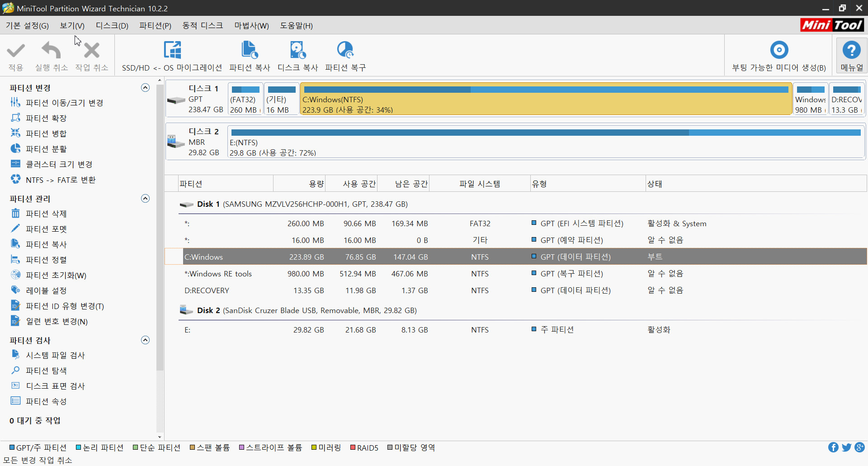Image resolution: width=868 pixels, height=466 pixels.
Task: Open 파티션 속성 in the sidebar
Action: coord(39,401)
